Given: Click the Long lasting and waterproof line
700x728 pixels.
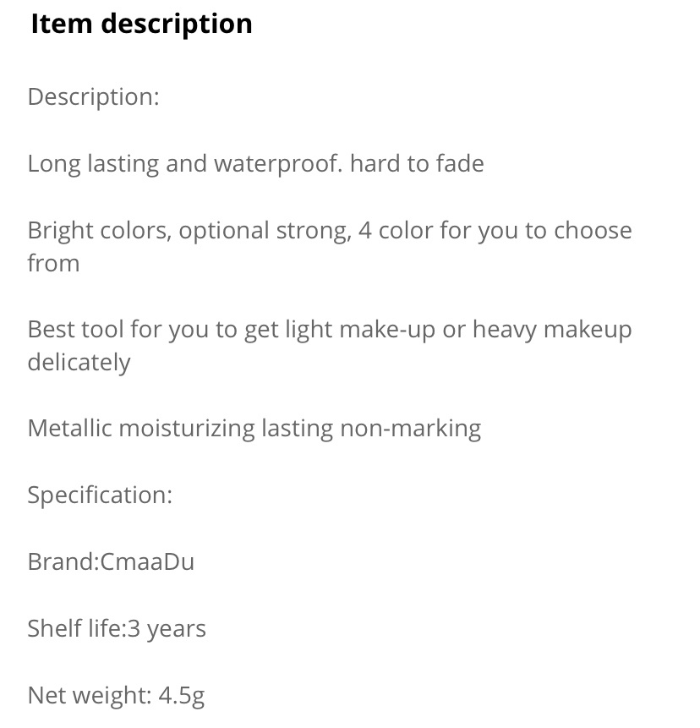Looking at the screenshot, I should click(x=256, y=164).
